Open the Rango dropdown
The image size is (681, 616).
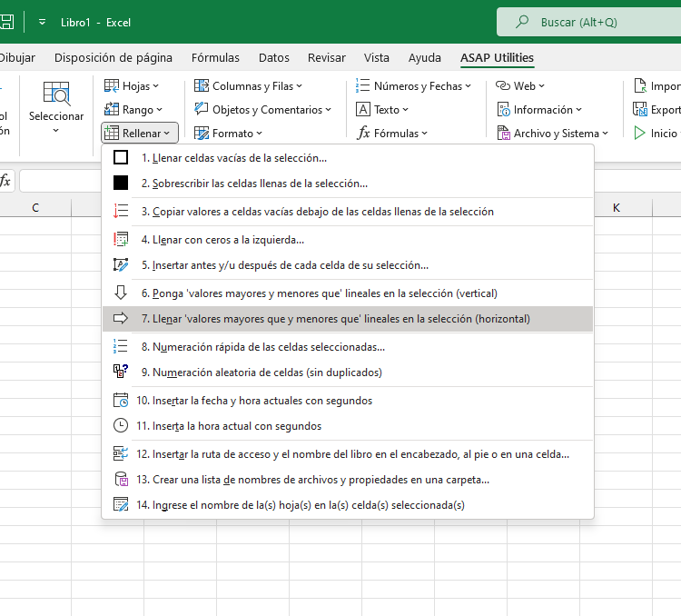click(x=133, y=110)
